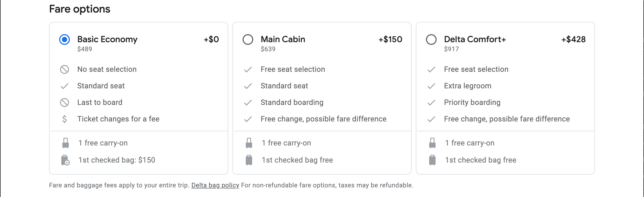This screenshot has height=197, width=644.
Task: Click the dollar sign ticket changes icon
Action: point(65,119)
